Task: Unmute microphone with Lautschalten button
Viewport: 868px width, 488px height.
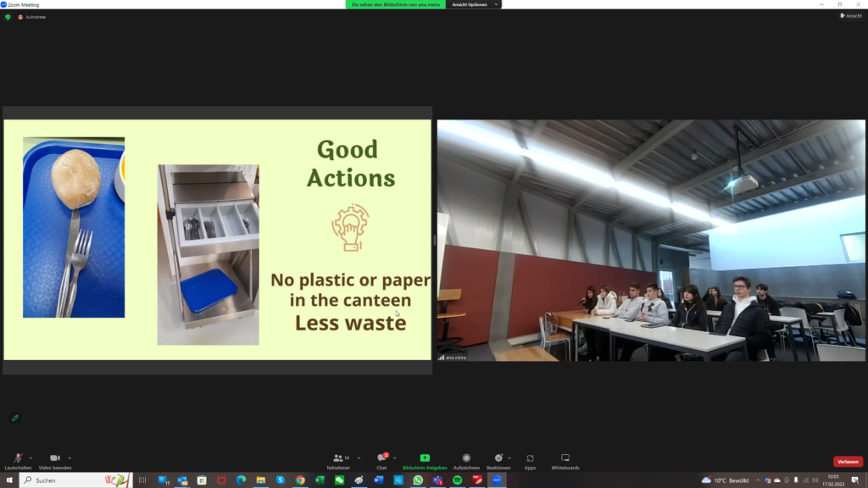Action: pos(18,458)
